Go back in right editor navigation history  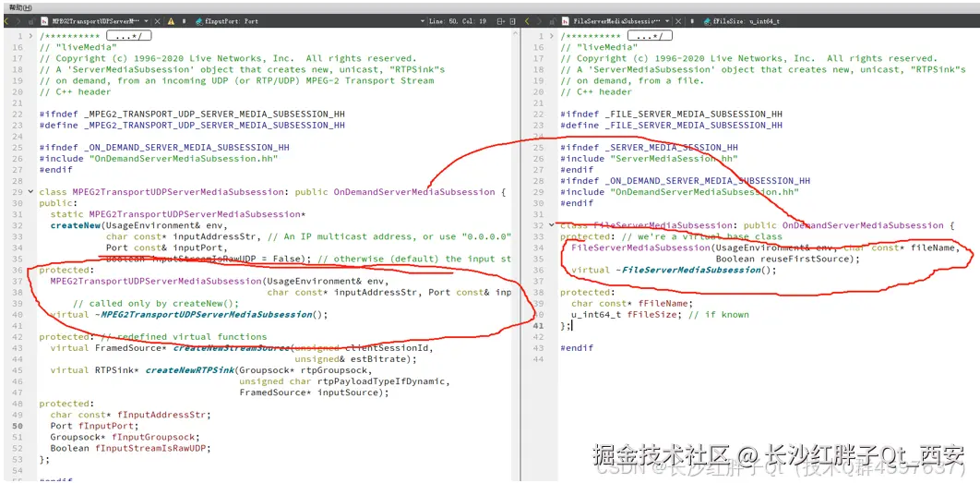coord(528,21)
